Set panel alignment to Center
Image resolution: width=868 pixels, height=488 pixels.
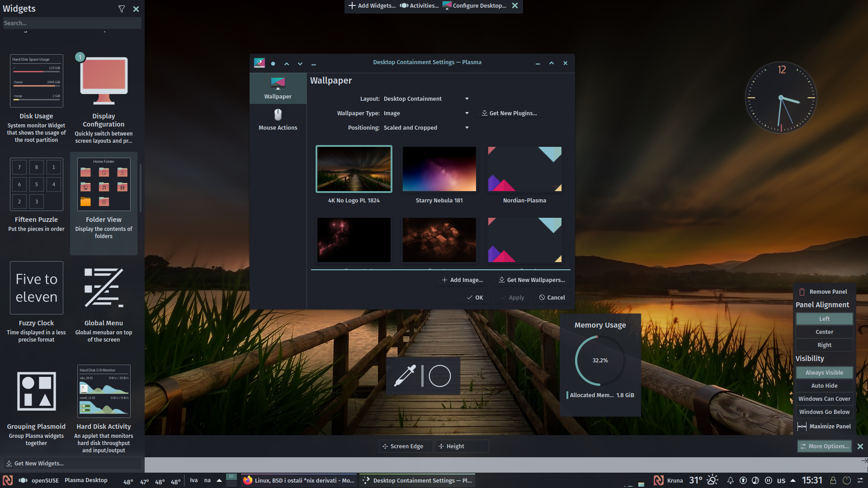point(824,332)
